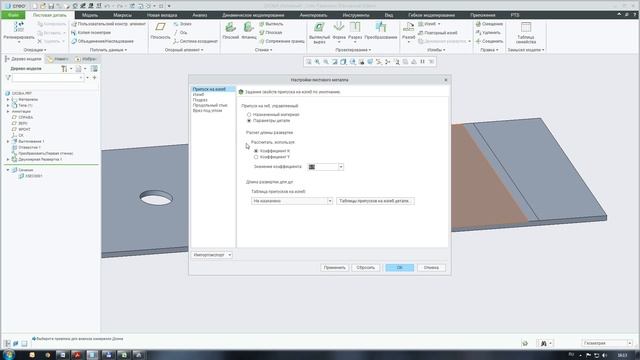Click the Регенерировать icon in the ribbon
The image size is (640, 360).
point(19,28)
